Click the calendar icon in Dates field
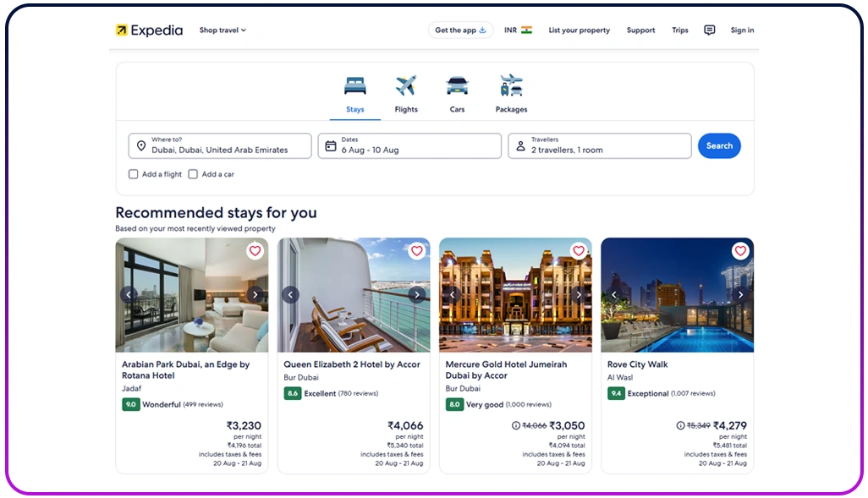 [331, 145]
